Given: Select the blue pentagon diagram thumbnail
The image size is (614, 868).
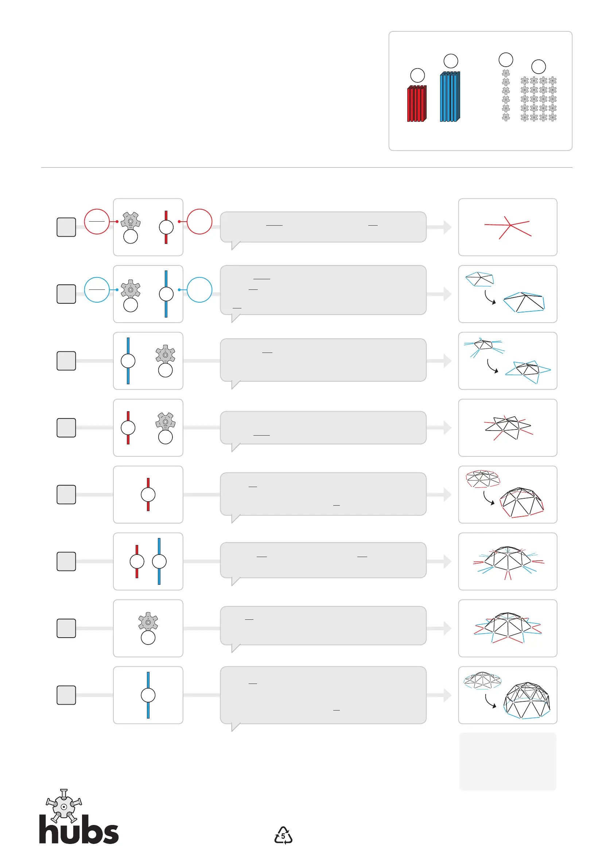Looking at the screenshot, I should 508,294.
